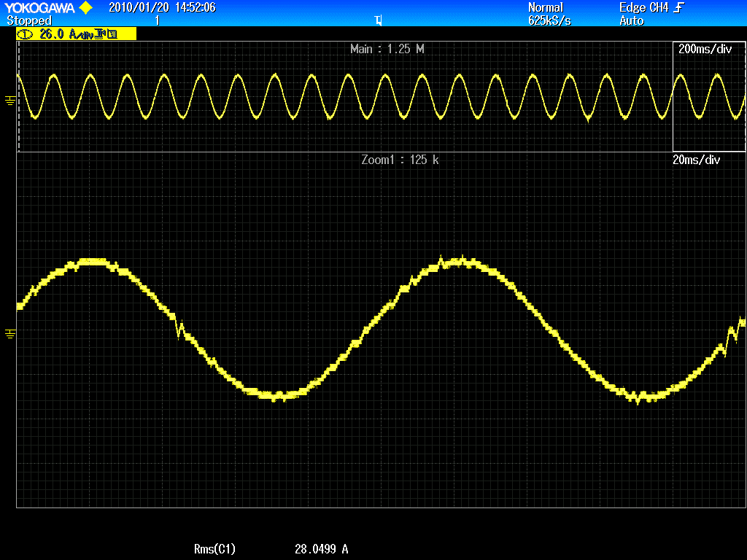Click the 625kS/s sample rate readout
Screen dimensions: 747x560
click(549, 21)
